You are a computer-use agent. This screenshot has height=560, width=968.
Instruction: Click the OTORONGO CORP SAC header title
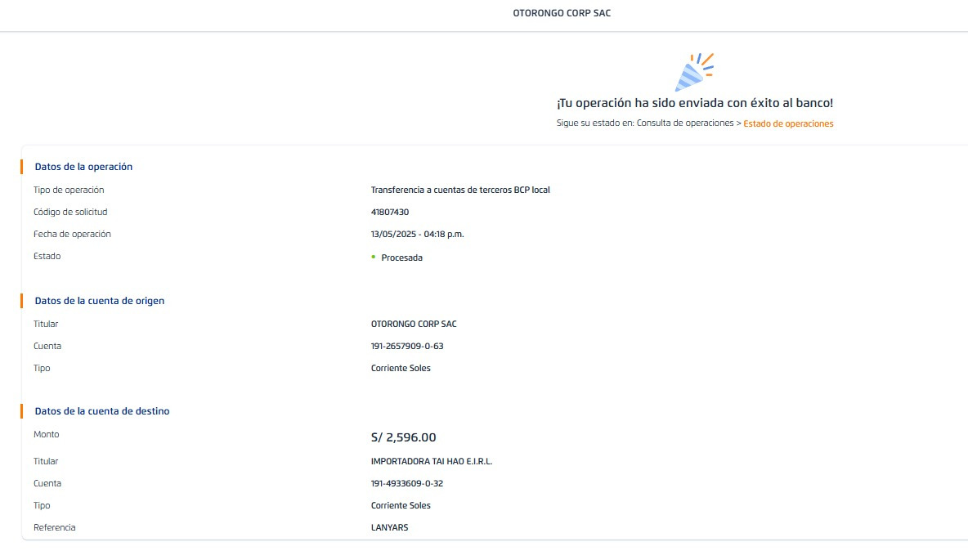coord(562,13)
